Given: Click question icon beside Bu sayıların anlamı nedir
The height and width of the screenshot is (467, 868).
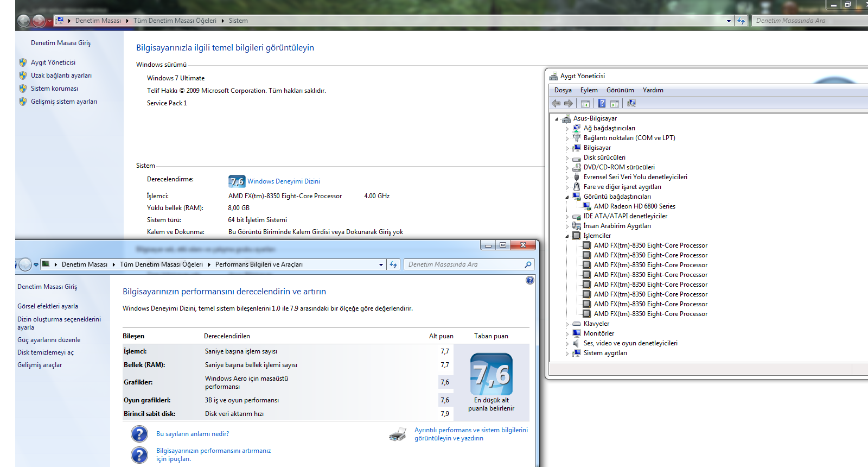Looking at the screenshot, I should pos(139,434).
